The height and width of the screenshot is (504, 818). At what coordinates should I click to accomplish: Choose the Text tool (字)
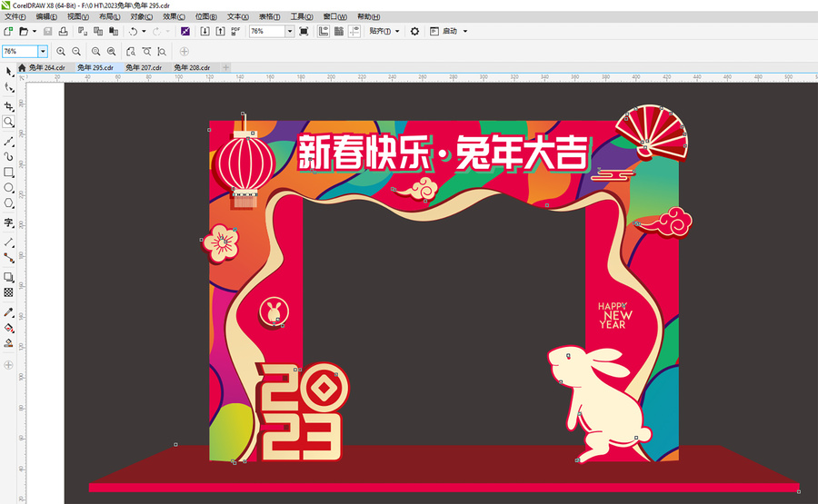[x=8, y=222]
